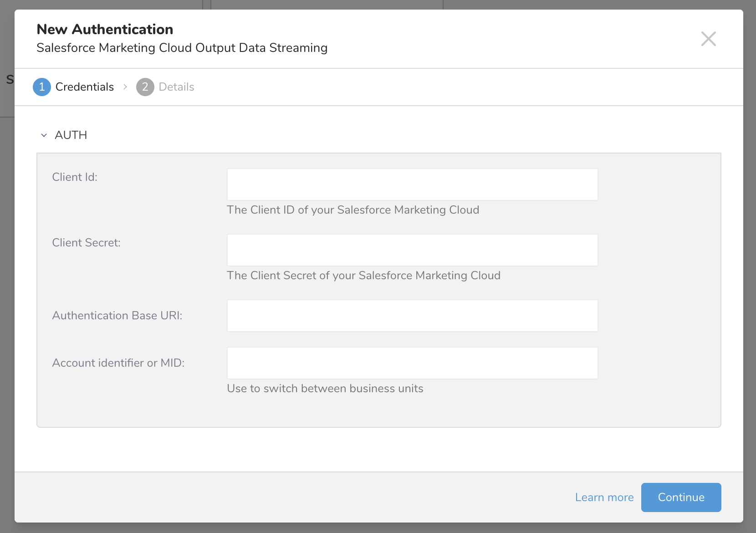Collapse the AUTH section chevron

(x=44, y=135)
